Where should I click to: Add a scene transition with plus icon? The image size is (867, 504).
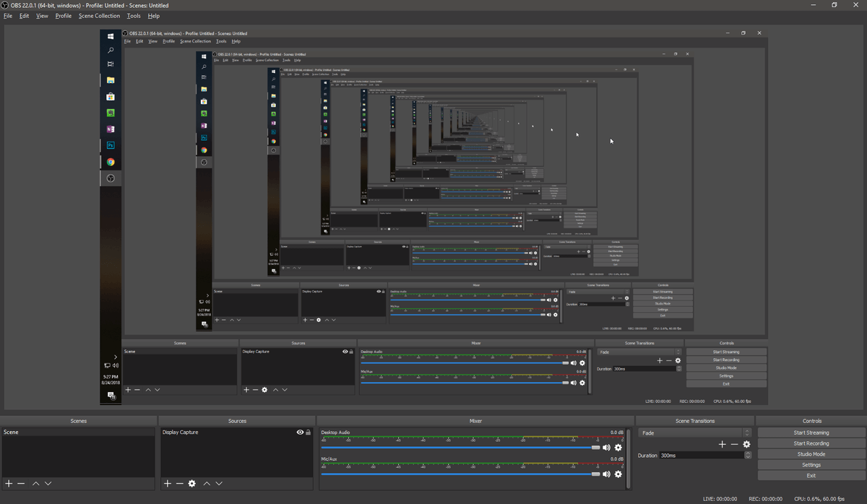click(x=722, y=444)
